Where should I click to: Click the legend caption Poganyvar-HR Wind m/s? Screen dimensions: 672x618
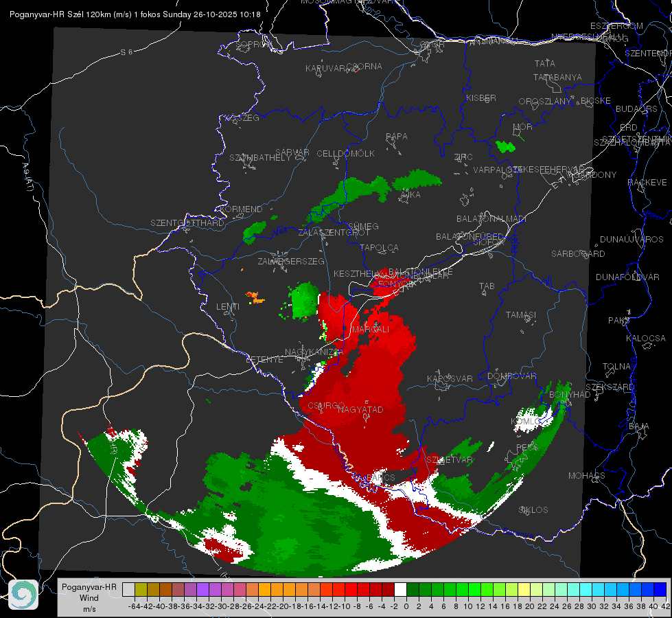tap(89, 598)
